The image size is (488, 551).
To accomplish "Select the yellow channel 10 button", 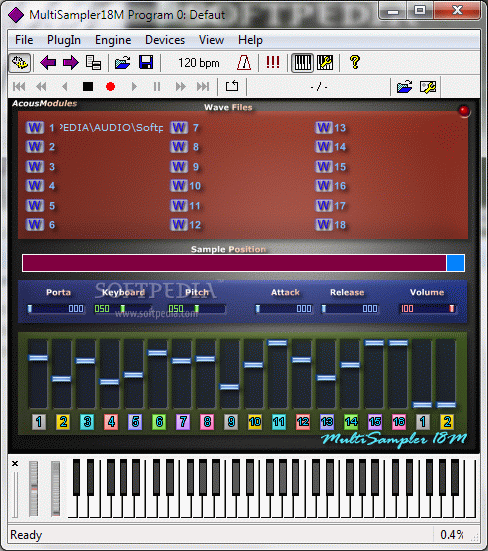I will click(x=255, y=422).
